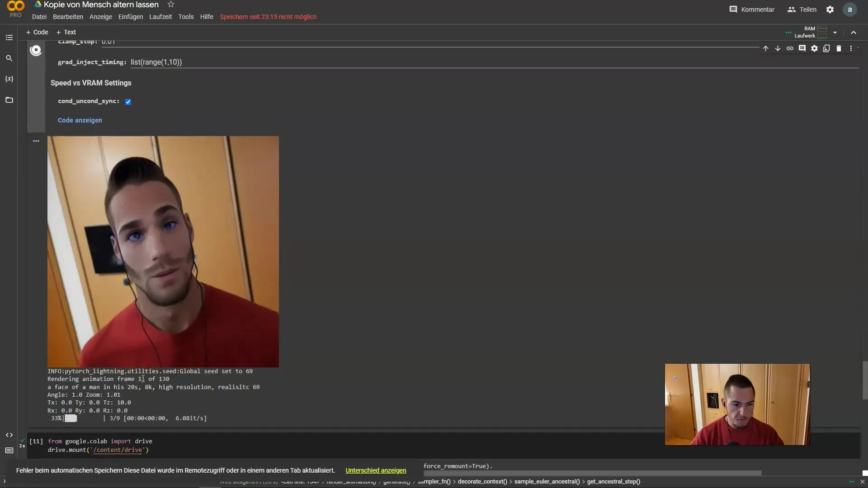Click decorate_context() in status bar
The height and width of the screenshot is (488, 868).
[x=482, y=482]
